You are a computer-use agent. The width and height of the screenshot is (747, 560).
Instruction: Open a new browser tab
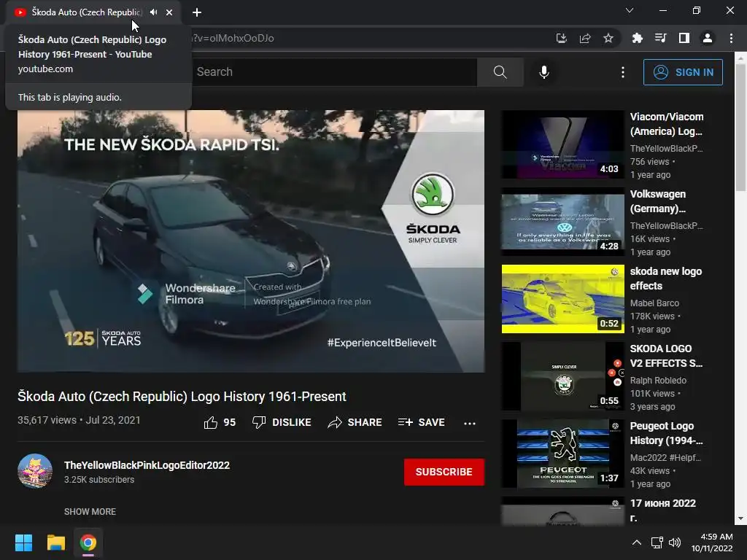(197, 12)
